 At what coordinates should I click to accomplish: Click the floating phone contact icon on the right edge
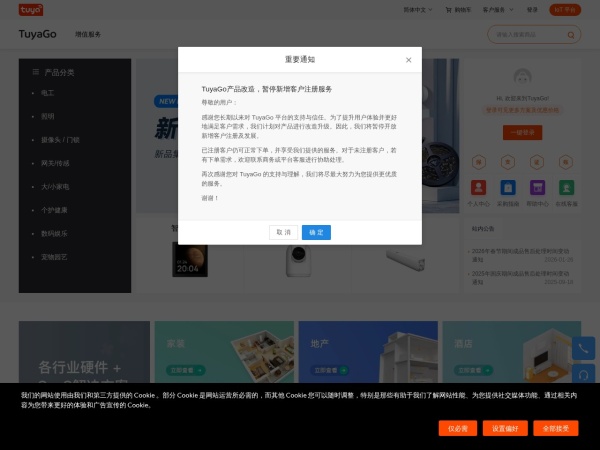point(584,349)
